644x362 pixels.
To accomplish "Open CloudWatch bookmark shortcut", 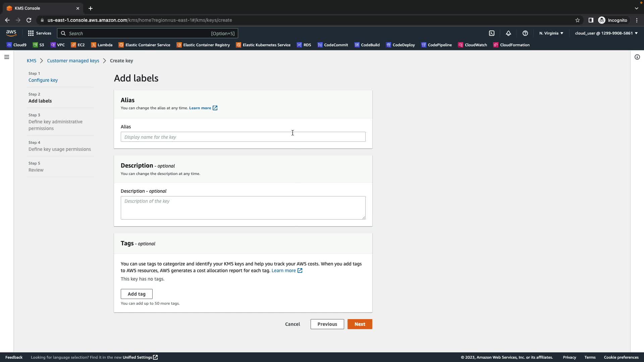I will pos(473,45).
